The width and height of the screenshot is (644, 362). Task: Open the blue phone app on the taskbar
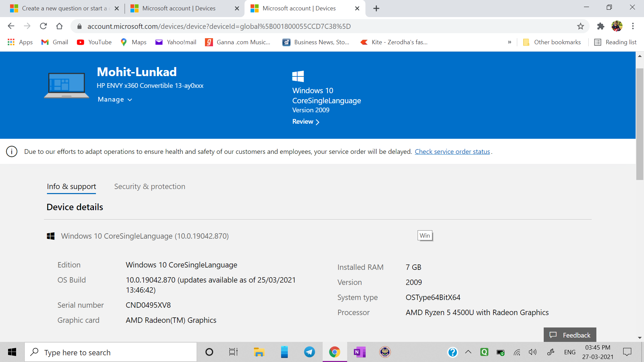point(284,352)
